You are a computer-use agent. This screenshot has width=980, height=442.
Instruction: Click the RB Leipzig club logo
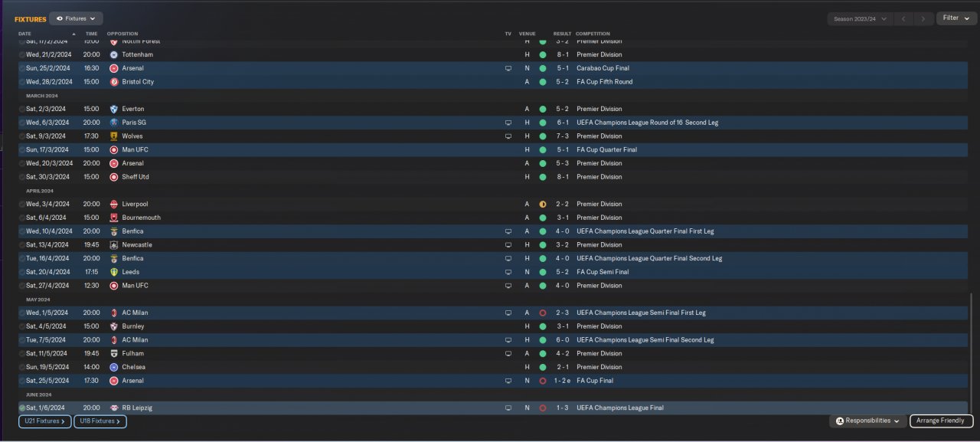(x=114, y=408)
